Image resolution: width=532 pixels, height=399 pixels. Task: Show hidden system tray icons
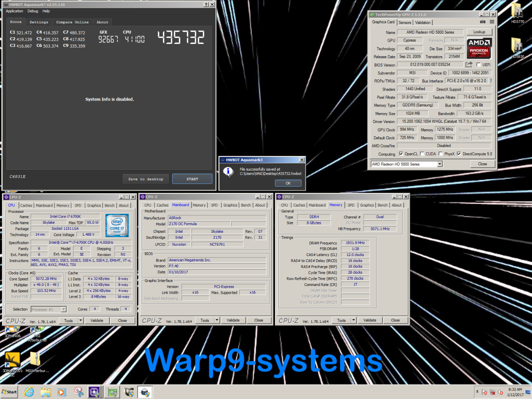(477, 392)
